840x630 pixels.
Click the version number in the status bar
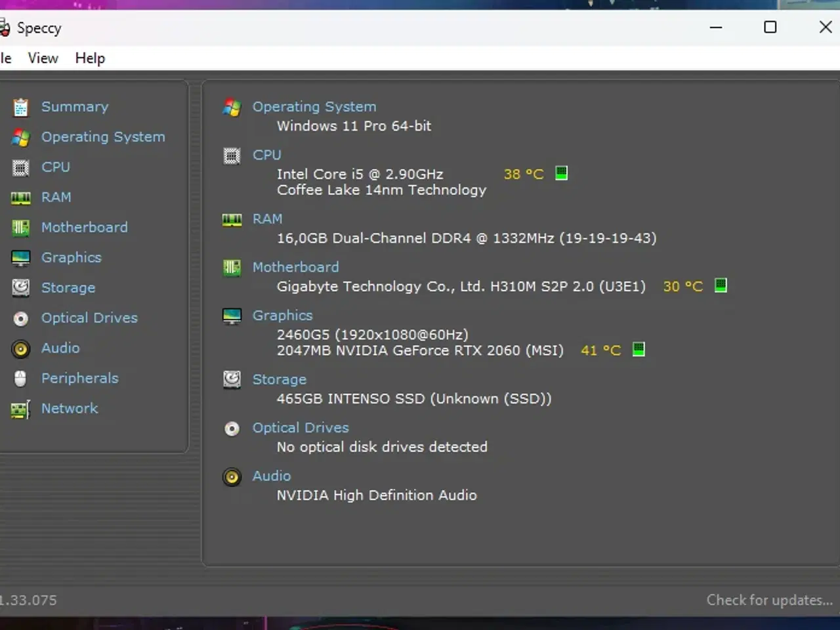tap(28, 600)
